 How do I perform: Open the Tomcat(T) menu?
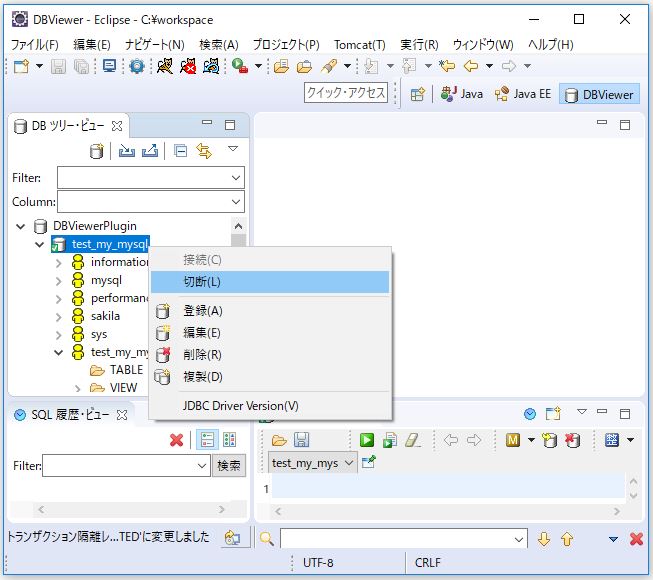point(360,44)
